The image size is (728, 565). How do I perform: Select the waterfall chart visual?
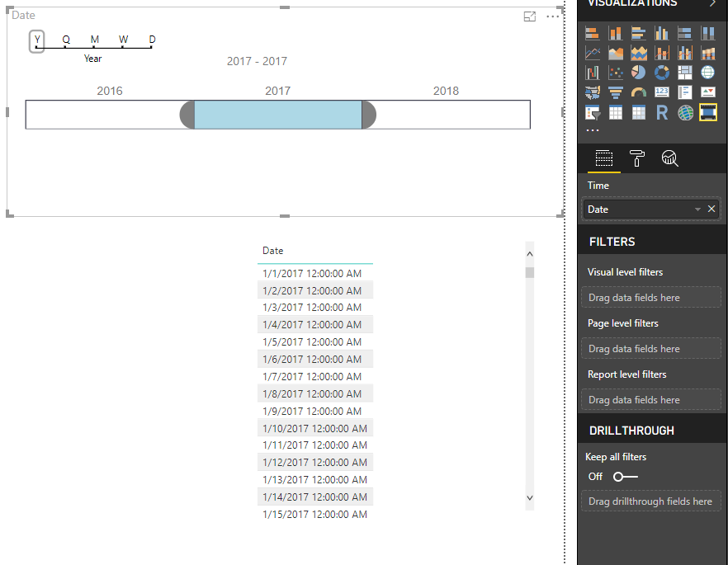(x=592, y=73)
